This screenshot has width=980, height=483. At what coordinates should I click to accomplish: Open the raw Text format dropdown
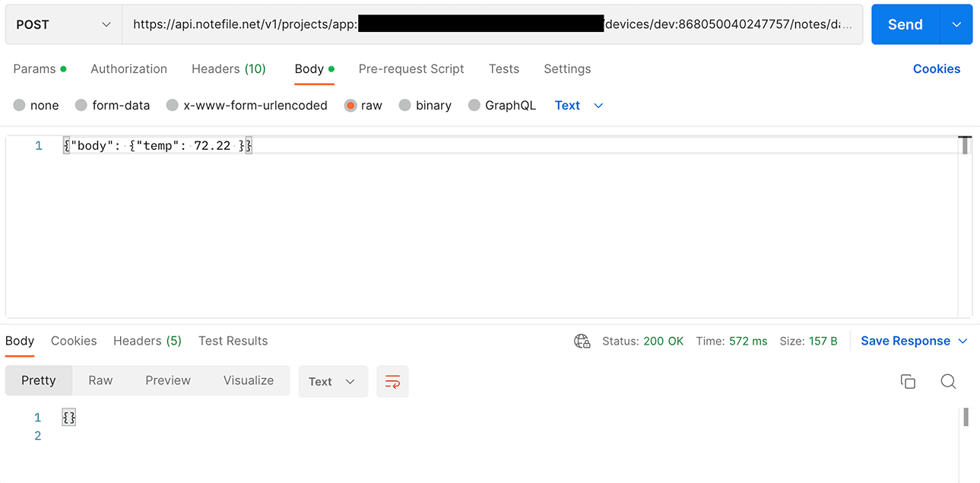click(579, 105)
